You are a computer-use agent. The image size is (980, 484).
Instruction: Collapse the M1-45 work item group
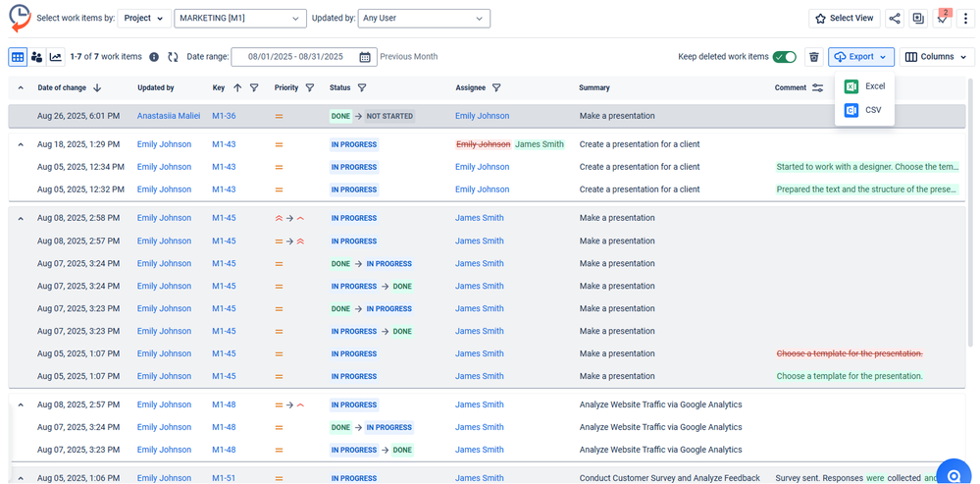point(21,218)
